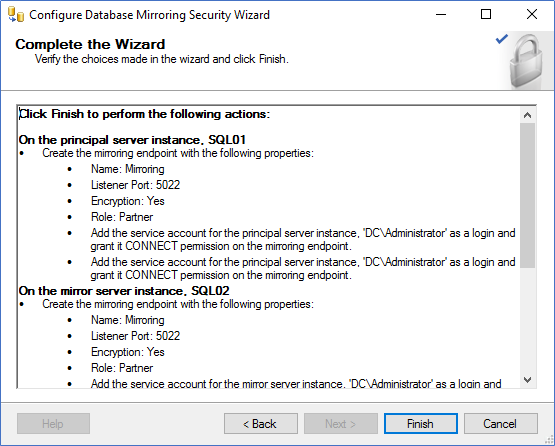Click the disabled Help button
Image resolution: width=555 pixels, height=446 pixels.
[x=53, y=423]
